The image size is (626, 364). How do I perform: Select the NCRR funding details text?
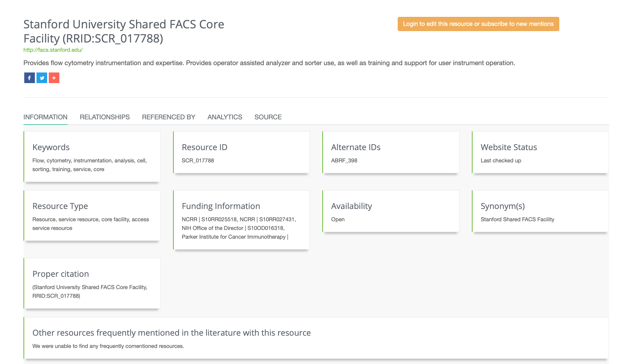click(x=239, y=228)
